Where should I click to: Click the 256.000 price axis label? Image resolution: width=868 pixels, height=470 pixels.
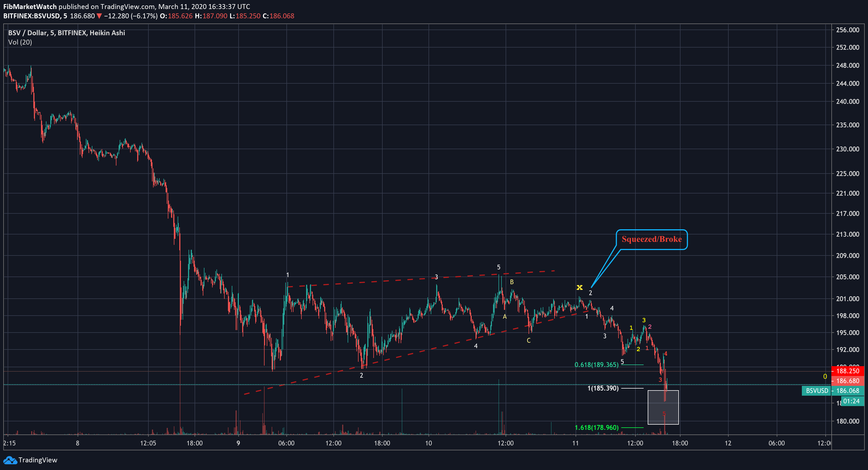(848, 30)
